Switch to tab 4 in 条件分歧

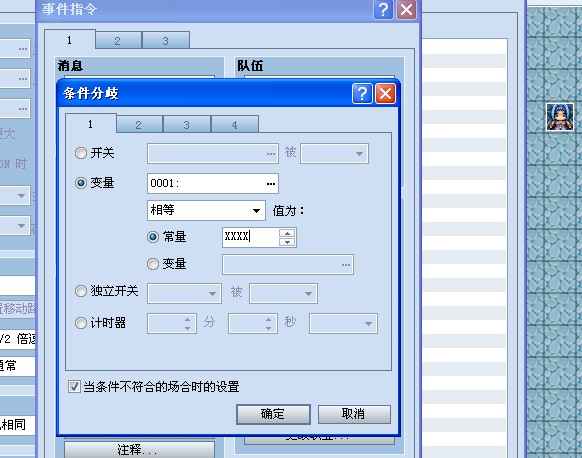(x=235, y=124)
